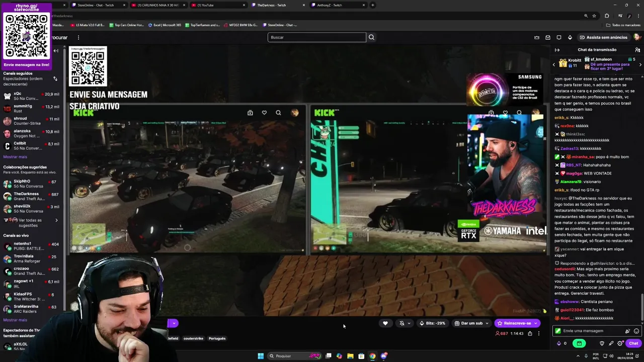Image resolution: width=644 pixels, height=362 pixels.
Task: Open the Chrome three-dot menu
Action: tap(637, 16)
